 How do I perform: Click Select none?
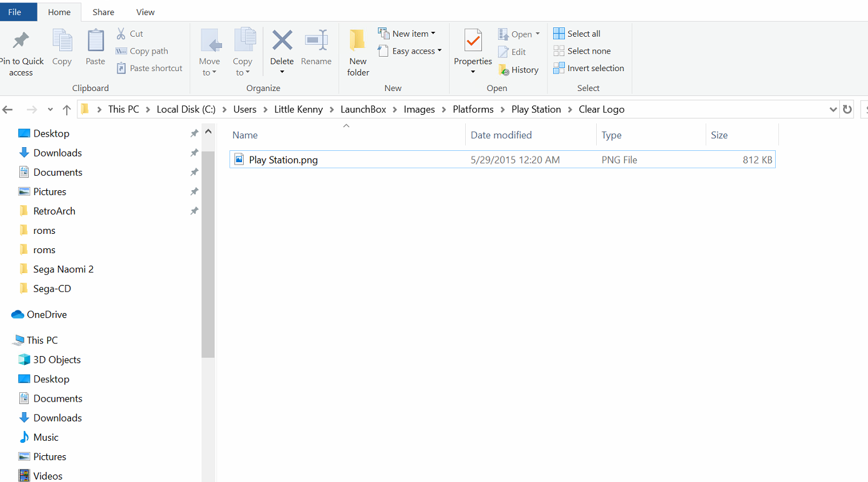pyautogui.click(x=582, y=51)
